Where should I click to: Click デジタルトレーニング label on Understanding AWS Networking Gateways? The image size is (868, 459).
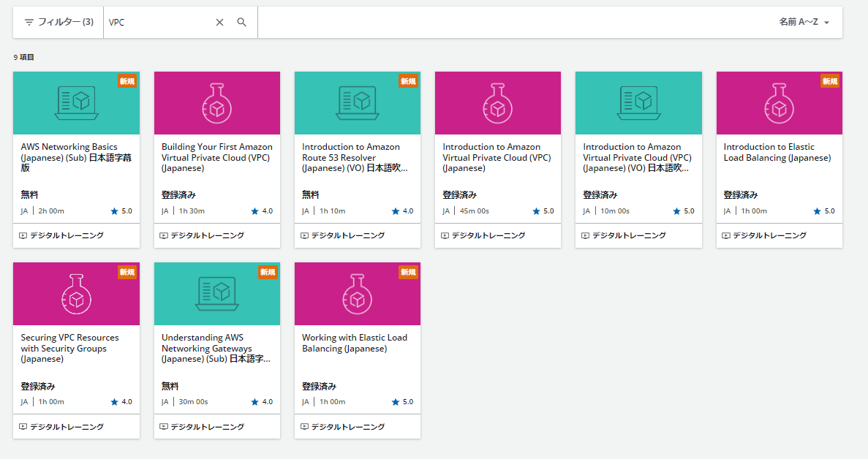(x=208, y=426)
